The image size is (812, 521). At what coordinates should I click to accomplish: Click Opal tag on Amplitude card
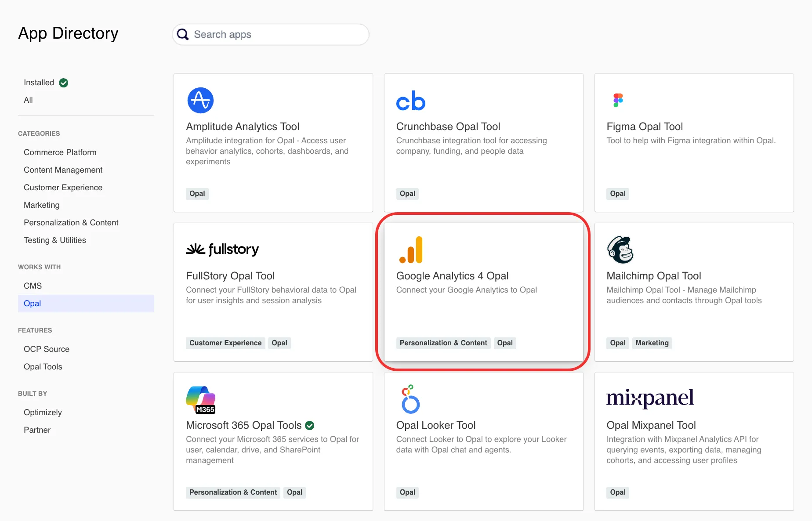tap(197, 194)
